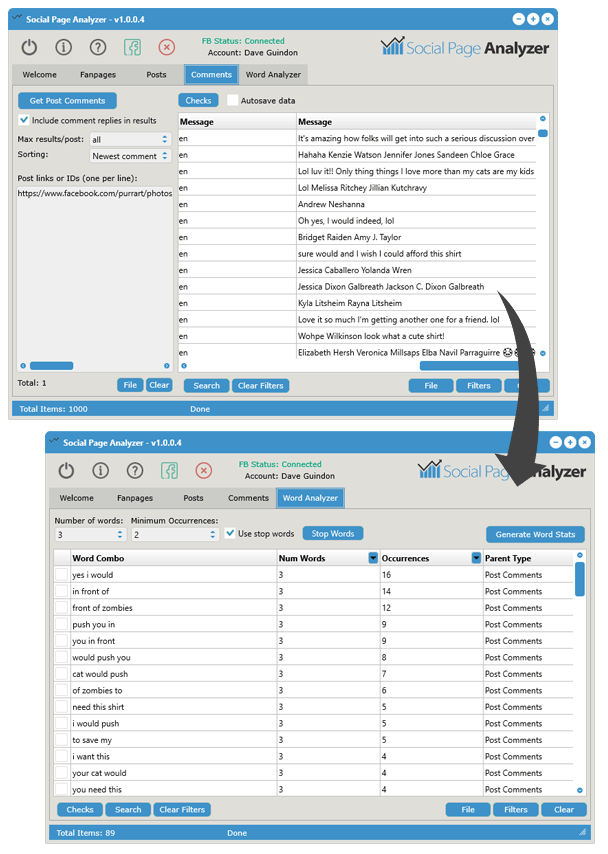Click File button under post links box
Screen dimensions: 608x854
pyautogui.click(x=130, y=385)
